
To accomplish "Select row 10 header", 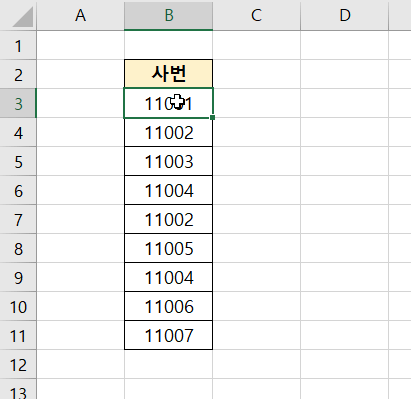I will [18, 306].
